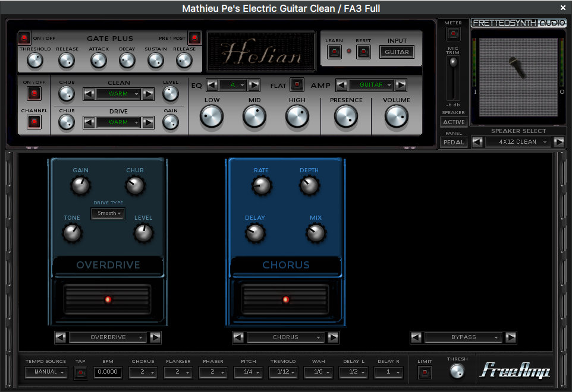Toggle the LIMIT button

425,372
